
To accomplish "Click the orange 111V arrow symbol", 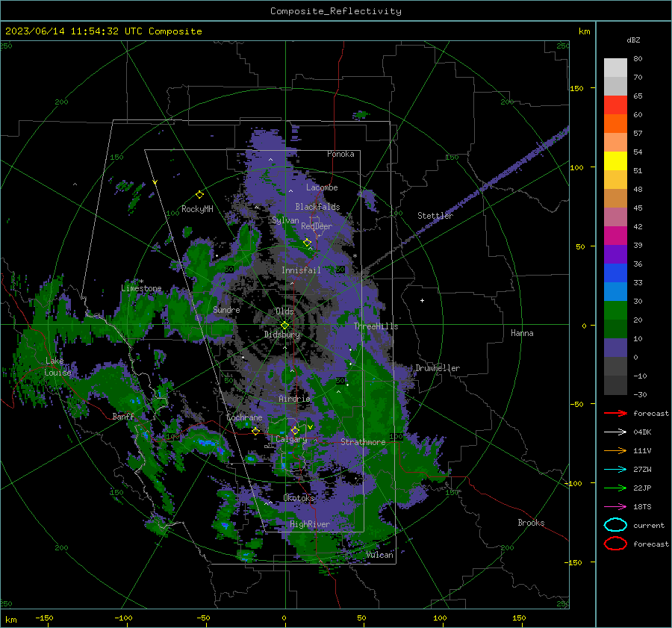I will pos(615,450).
